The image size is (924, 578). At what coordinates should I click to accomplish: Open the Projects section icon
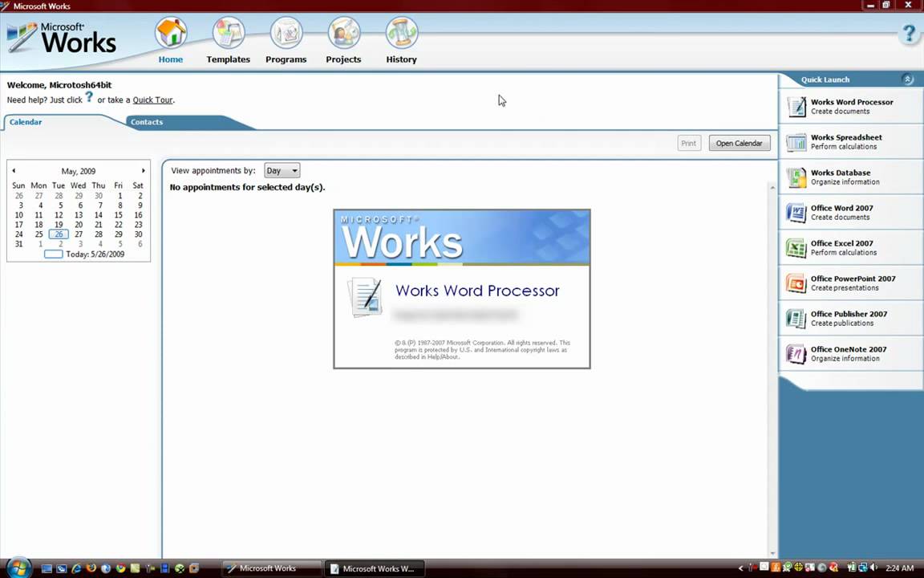343,33
